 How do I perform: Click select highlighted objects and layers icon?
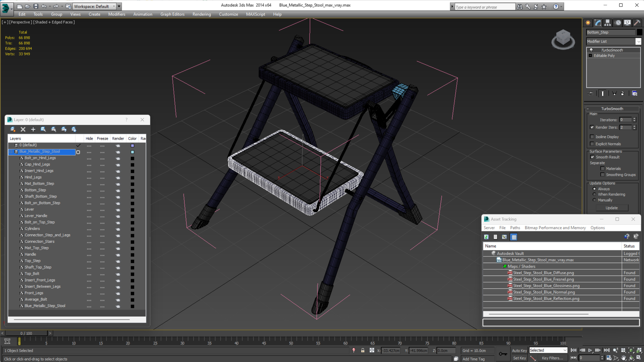tap(43, 129)
